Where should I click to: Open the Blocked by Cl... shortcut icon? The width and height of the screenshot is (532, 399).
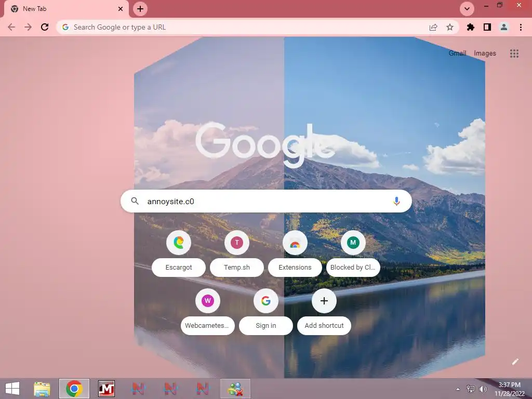click(x=353, y=242)
